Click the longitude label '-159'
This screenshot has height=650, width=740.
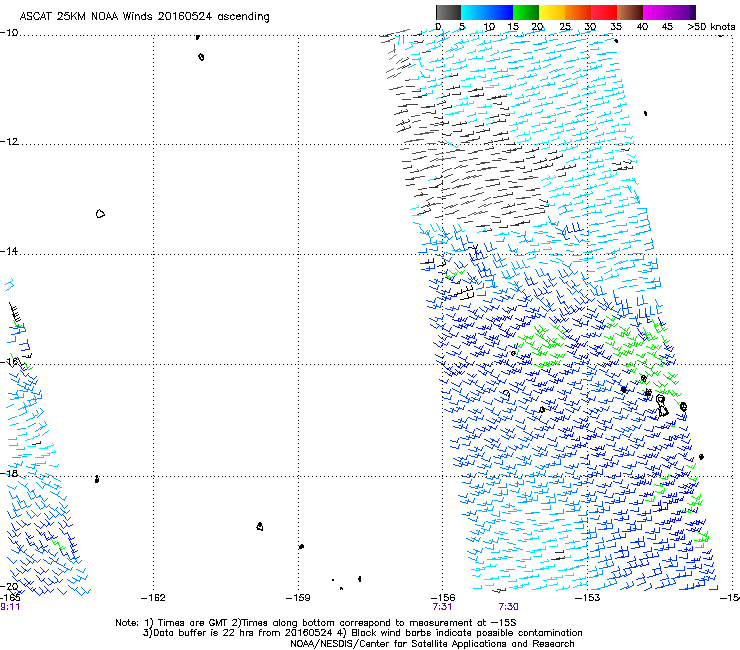298,598
